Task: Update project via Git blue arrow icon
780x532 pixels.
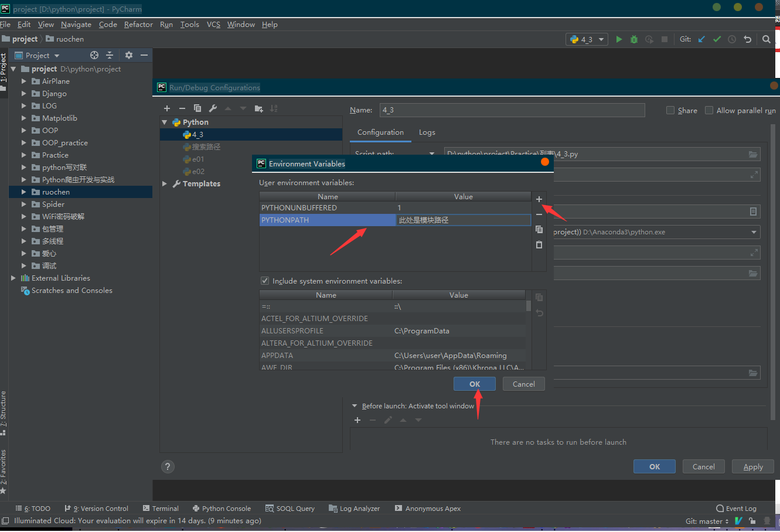Action: (701, 39)
